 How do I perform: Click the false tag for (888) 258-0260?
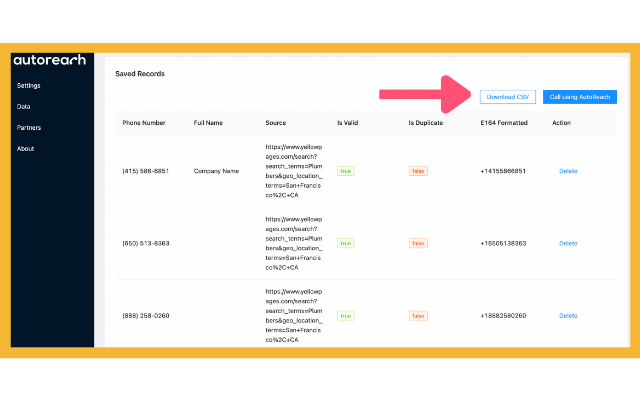click(418, 316)
